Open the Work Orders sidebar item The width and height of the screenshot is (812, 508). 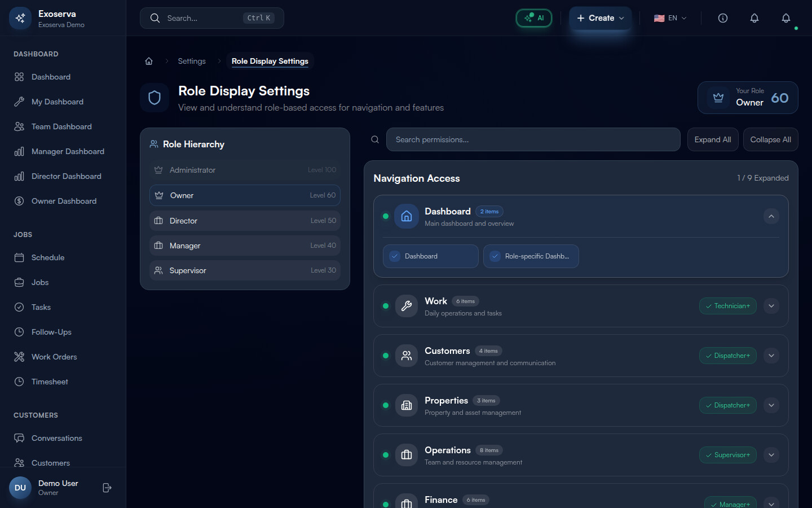54,357
